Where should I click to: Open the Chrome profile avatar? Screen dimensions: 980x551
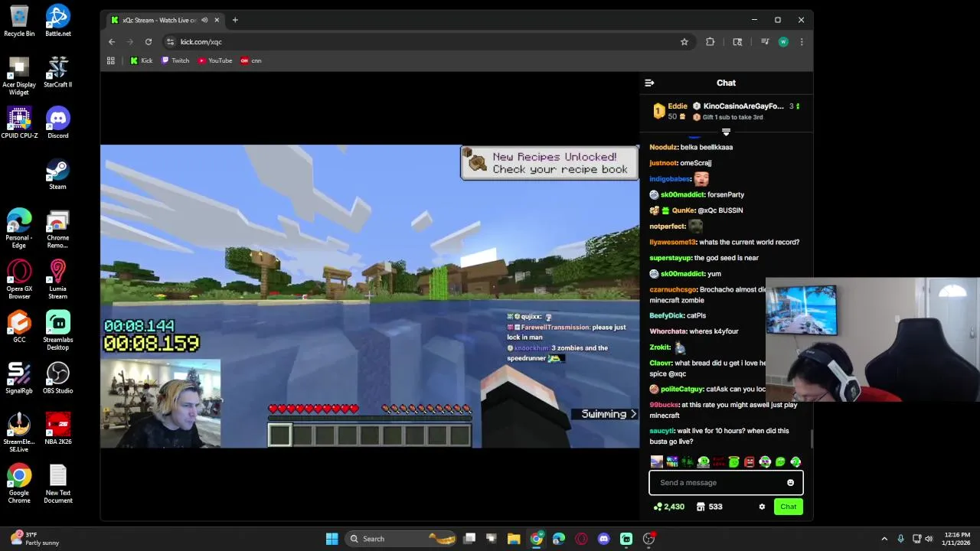(x=783, y=42)
